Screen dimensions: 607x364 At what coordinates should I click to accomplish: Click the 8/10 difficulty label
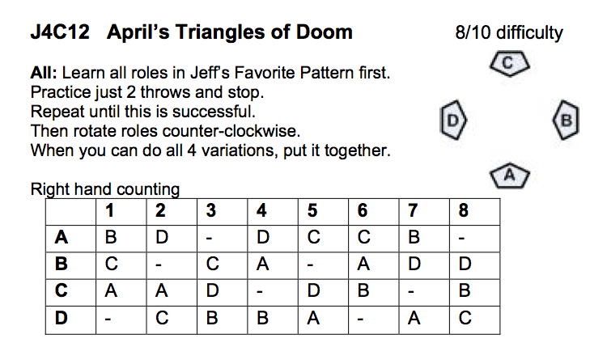click(x=509, y=33)
